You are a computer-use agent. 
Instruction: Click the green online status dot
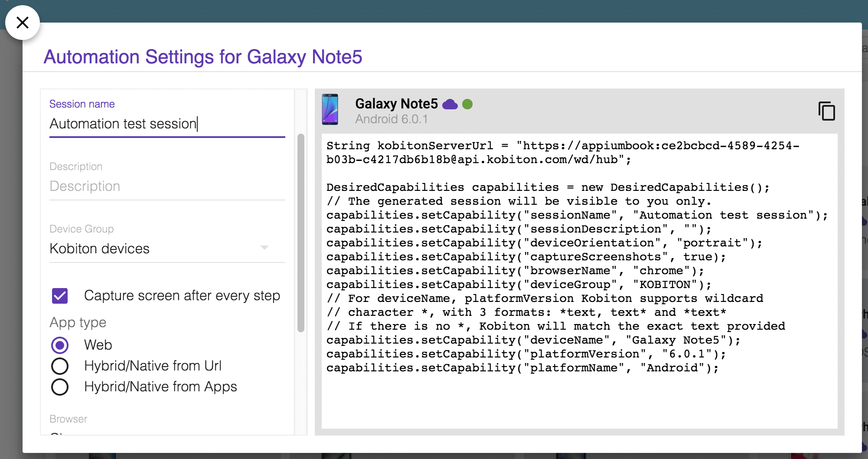(467, 104)
